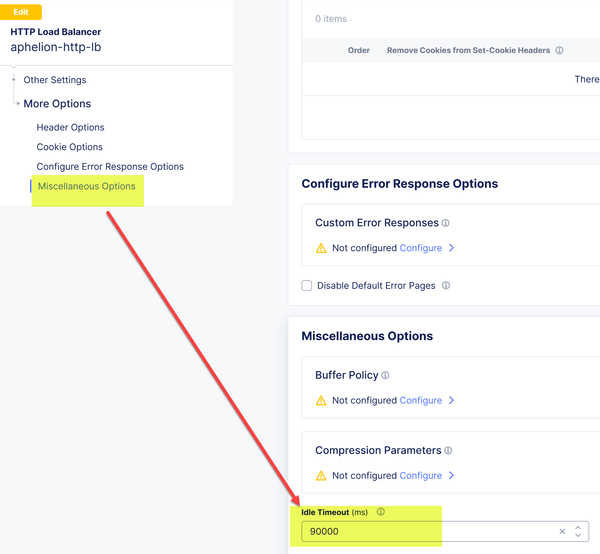Image resolution: width=600 pixels, height=554 pixels.
Task: Click info icon for Remove Cookies column header
Action: pos(559,51)
